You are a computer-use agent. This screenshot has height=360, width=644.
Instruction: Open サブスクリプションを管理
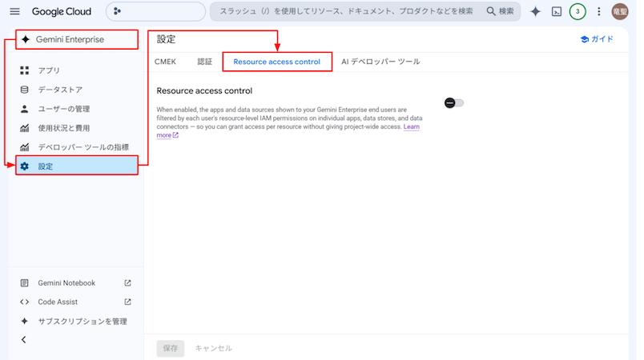83,322
